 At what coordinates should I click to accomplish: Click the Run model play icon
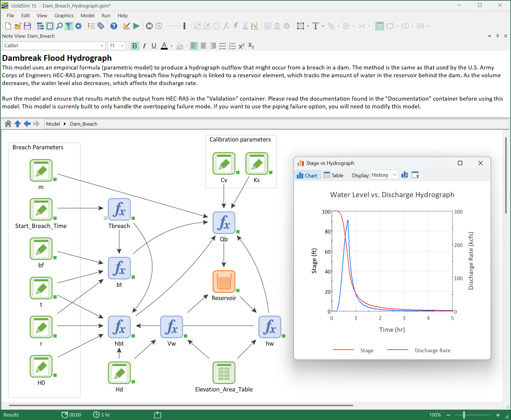tap(136, 26)
